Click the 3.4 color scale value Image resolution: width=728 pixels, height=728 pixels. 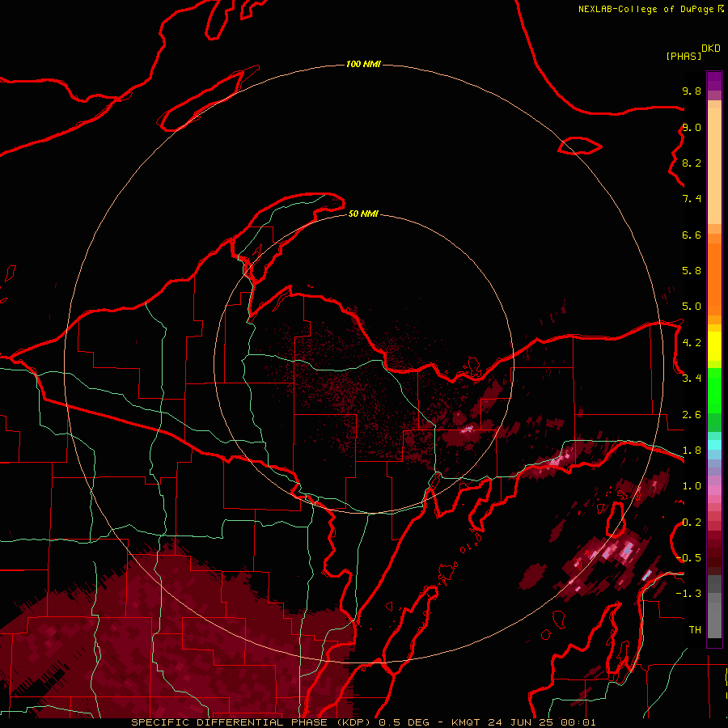692,379
